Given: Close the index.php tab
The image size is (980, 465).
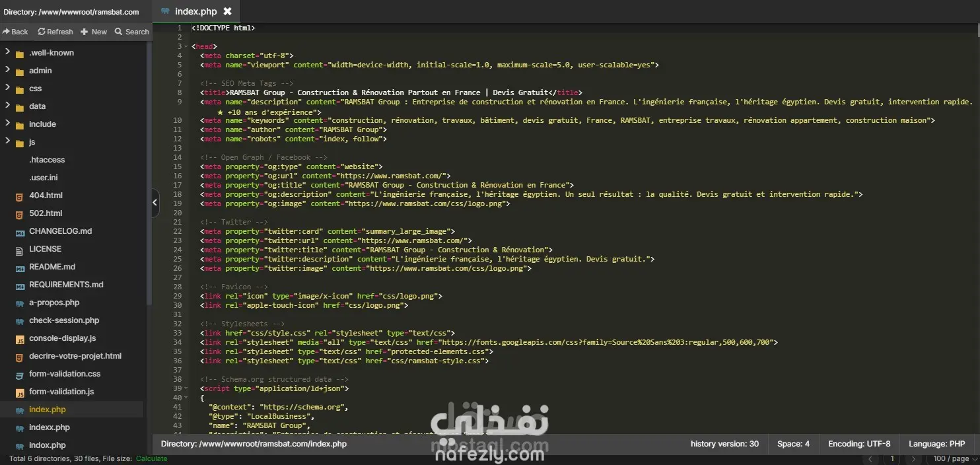Looking at the screenshot, I should (x=227, y=11).
